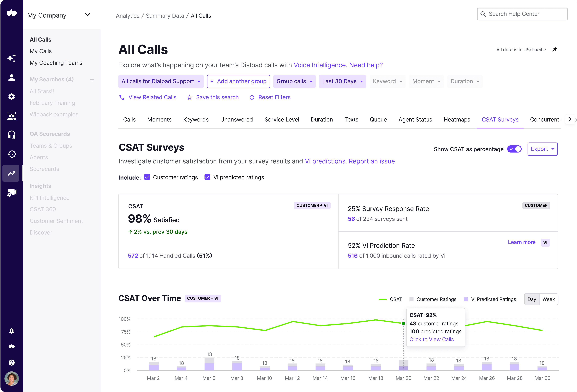The image size is (577, 392).
Task: Open the headset contact center icon
Action: tap(11, 135)
